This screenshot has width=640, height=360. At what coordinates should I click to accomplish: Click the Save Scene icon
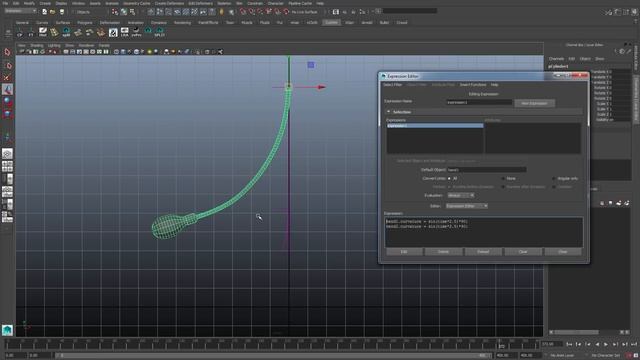[x=62, y=12]
